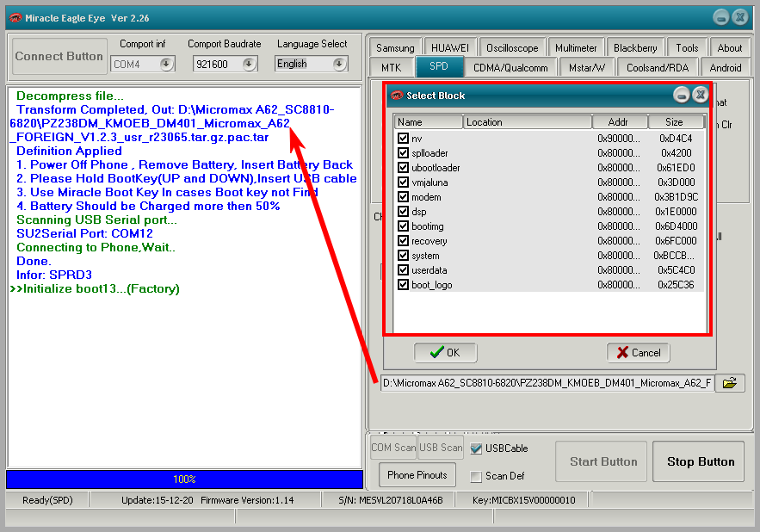Switch to the HUAWEI tab
This screenshot has width=760, height=532.
click(x=450, y=48)
